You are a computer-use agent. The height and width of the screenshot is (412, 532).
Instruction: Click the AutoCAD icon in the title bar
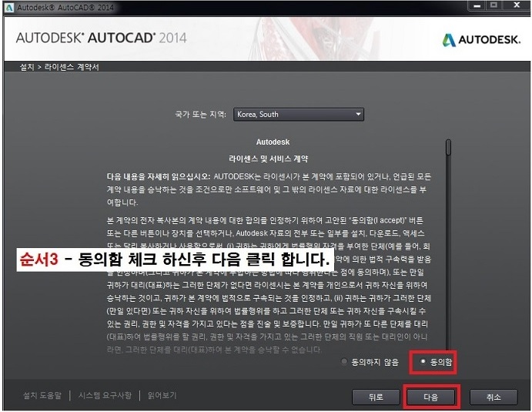[x=9, y=7]
